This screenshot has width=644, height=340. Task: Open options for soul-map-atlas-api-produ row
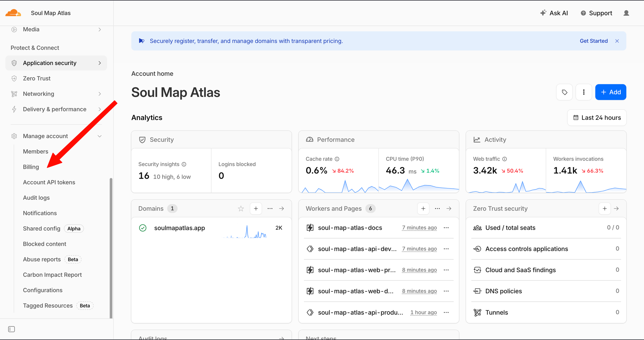coord(446,312)
